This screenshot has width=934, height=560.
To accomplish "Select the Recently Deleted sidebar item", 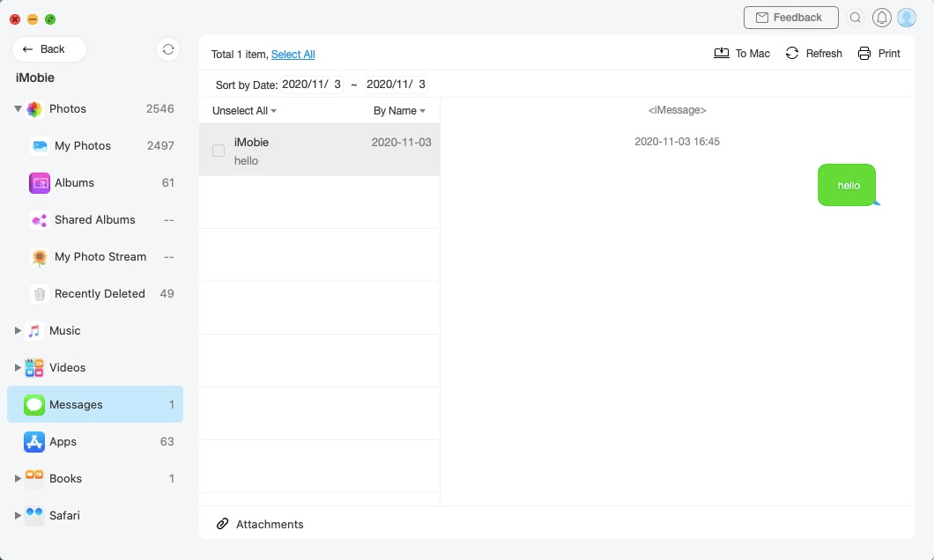I will [95, 294].
